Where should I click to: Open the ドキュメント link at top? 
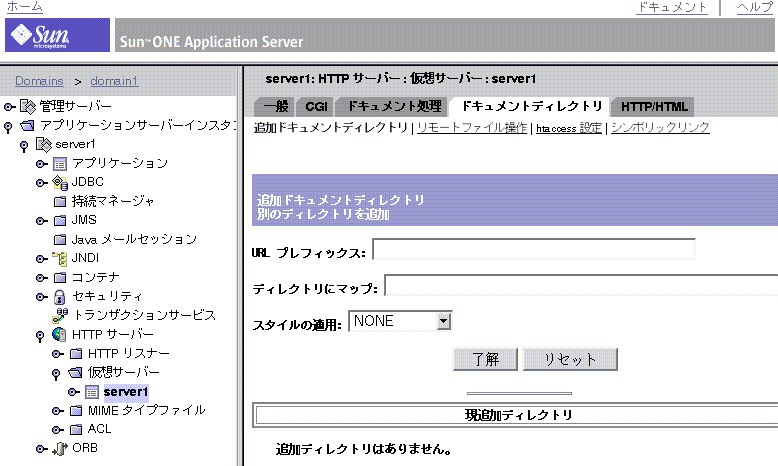point(672,7)
